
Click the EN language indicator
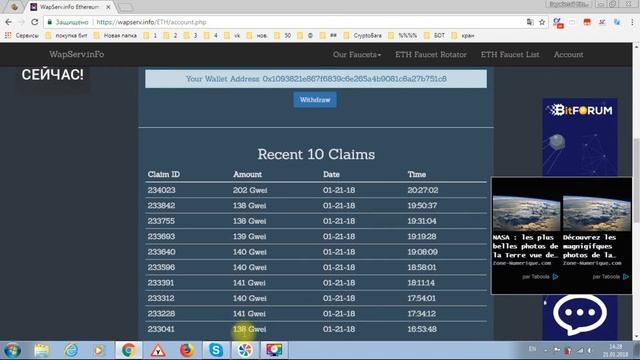532,349
